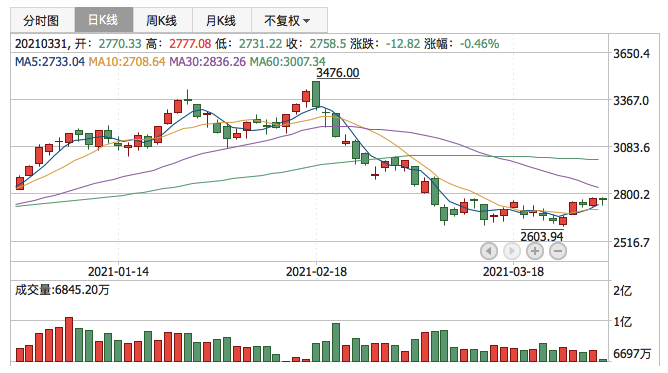Click the 涨幅 -0.46% value
Image resolution: width=668 pixels, height=373 pixels.
point(479,43)
